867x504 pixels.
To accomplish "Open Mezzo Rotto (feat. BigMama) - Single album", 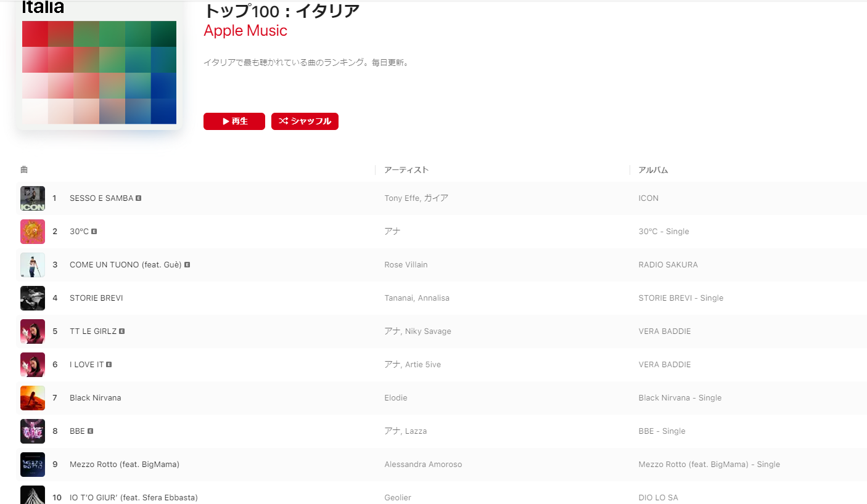I will (x=709, y=465).
